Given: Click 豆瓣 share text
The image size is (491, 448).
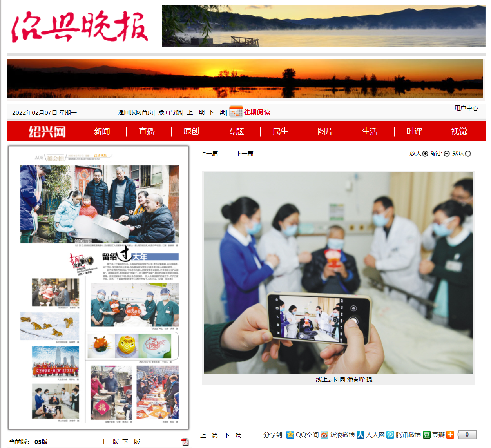Looking at the screenshot, I should pos(438,435).
